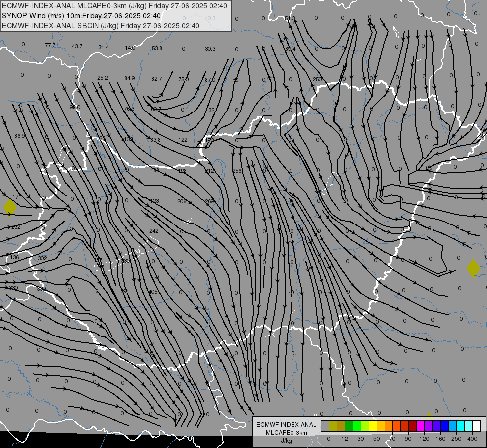Screen dimensions: 487x448
Task: Click the map value 83.8
Action: point(155,140)
